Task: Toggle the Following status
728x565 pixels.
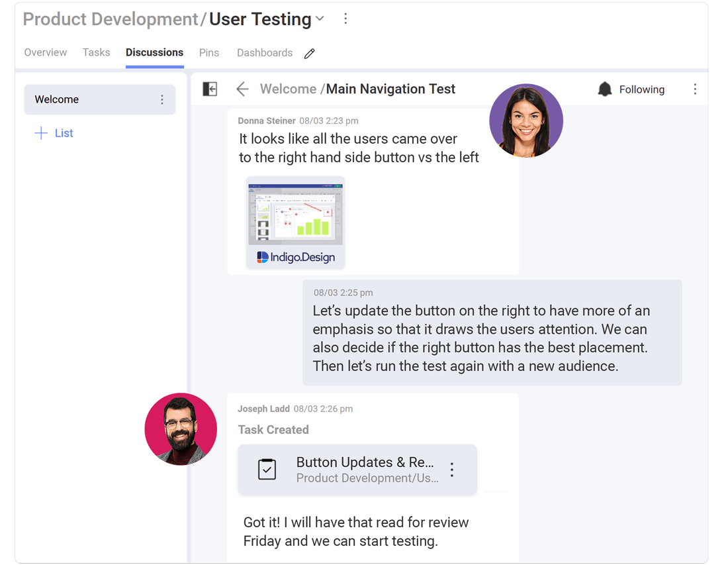Action: tap(641, 89)
